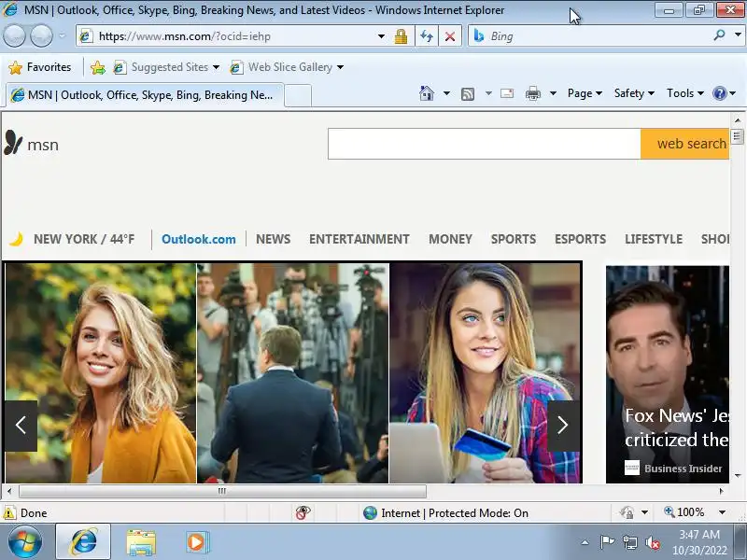Image resolution: width=747 pixels, height=560 pixels.
Task: Expand the Home button dropdown arrow
Action: [446, 93]
